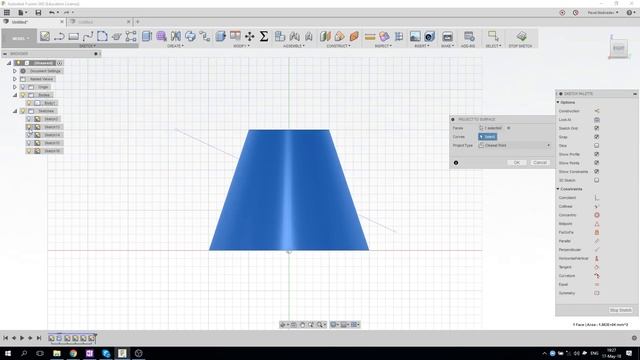Open the data panel grid icon
This screenshot has width=640, height=360.
pos(7,13)
